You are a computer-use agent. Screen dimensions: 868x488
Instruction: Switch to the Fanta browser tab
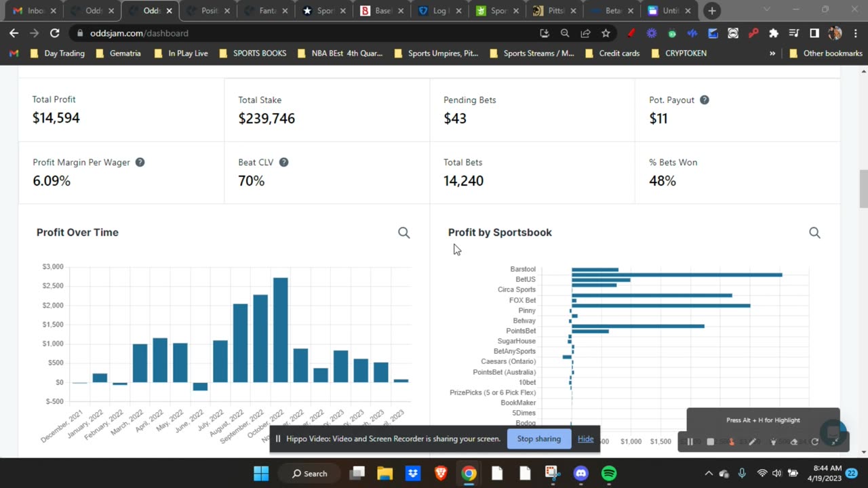268,11
